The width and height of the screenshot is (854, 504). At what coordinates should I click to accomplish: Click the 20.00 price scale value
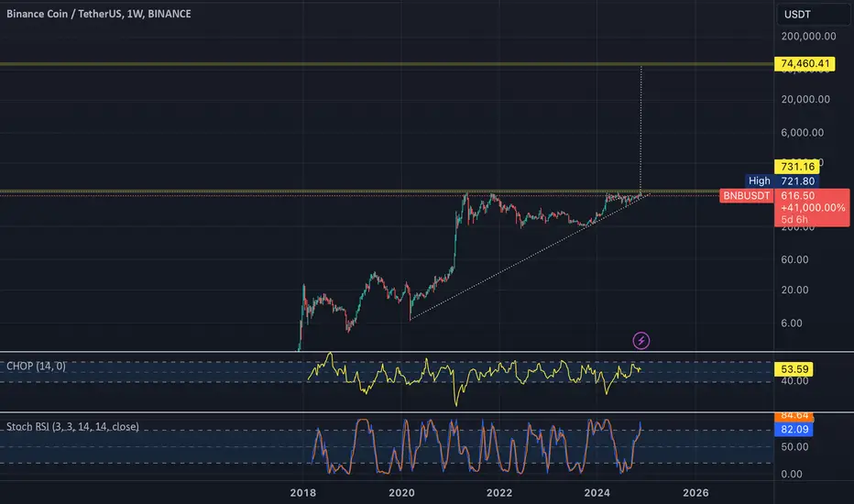(794, 290)
